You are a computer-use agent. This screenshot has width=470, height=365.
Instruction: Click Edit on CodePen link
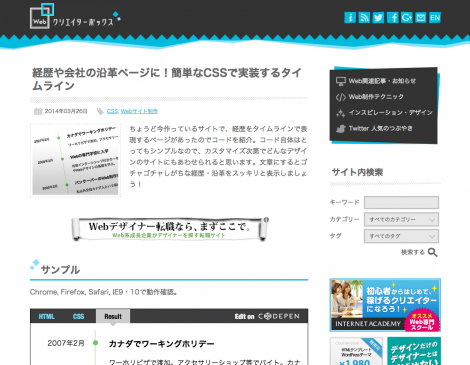click(x=267, y=316)
